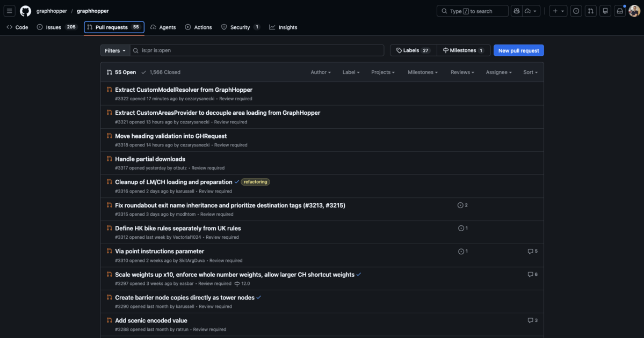Expand the Milestones filter dropdown

coord(423,72)
